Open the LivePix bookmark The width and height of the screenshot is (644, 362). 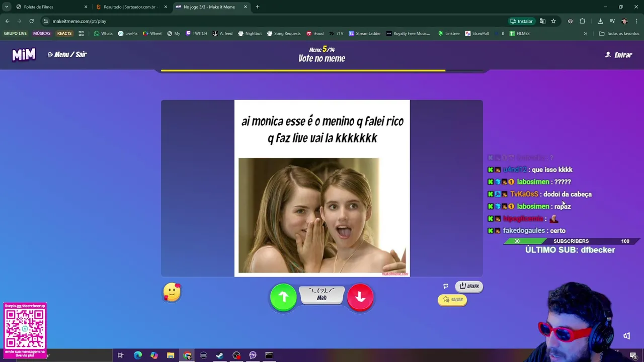click(128, 34)
